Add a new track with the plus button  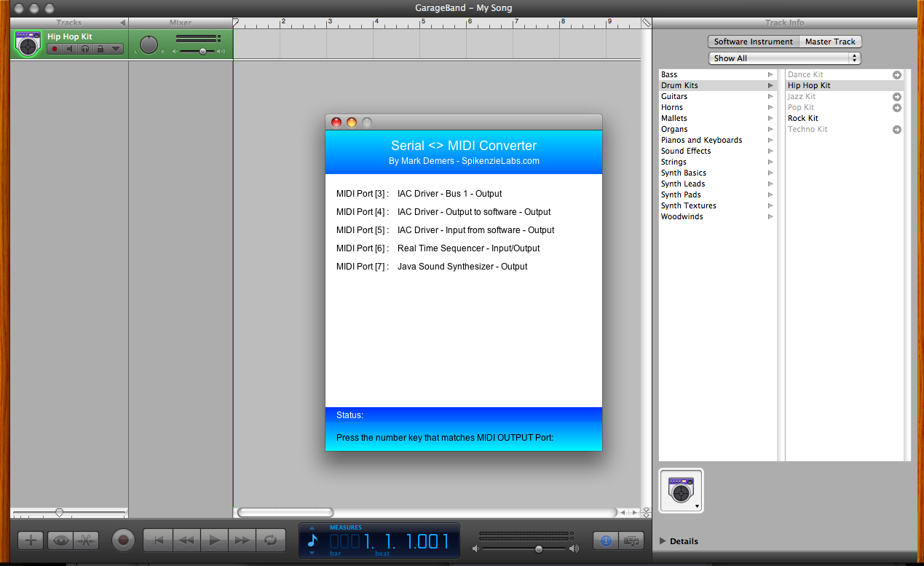pyautogui.click(x=31, y=541)
